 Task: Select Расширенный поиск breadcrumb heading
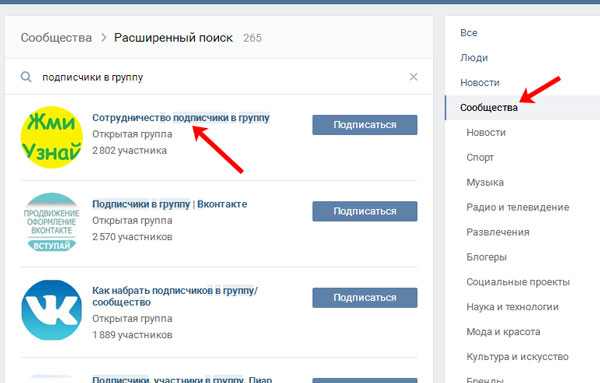pos(173,38)
